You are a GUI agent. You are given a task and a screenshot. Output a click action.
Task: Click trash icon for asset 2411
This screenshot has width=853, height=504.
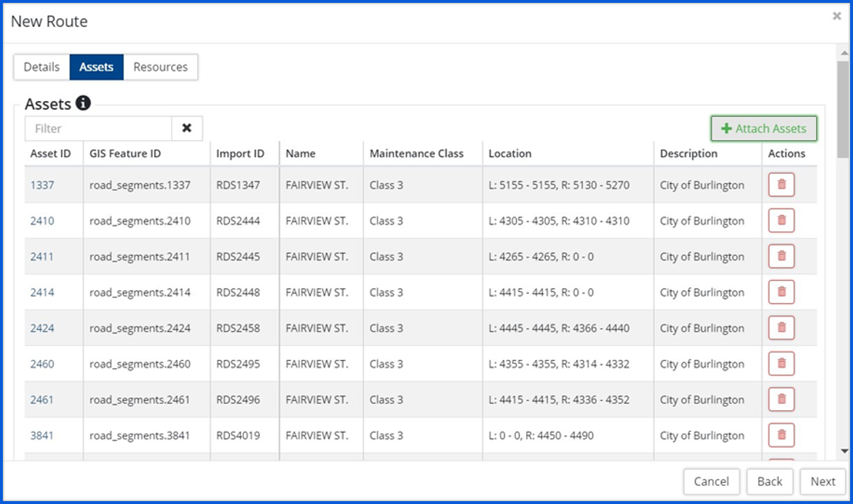click(781, 256)
